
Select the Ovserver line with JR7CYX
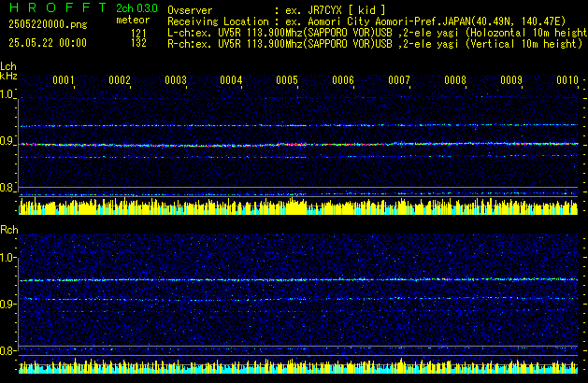click(277, 10)
